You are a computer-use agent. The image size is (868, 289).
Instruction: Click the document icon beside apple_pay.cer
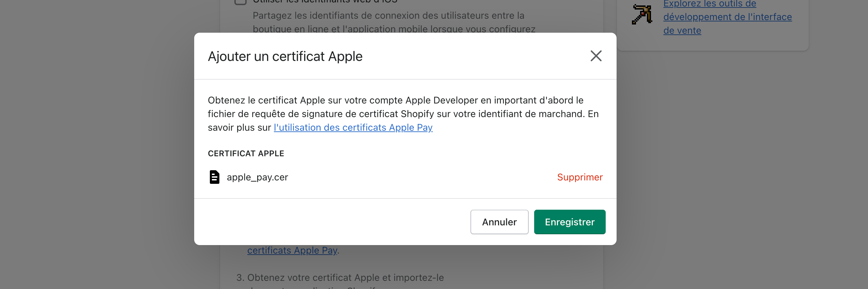(x=214, y=177)
